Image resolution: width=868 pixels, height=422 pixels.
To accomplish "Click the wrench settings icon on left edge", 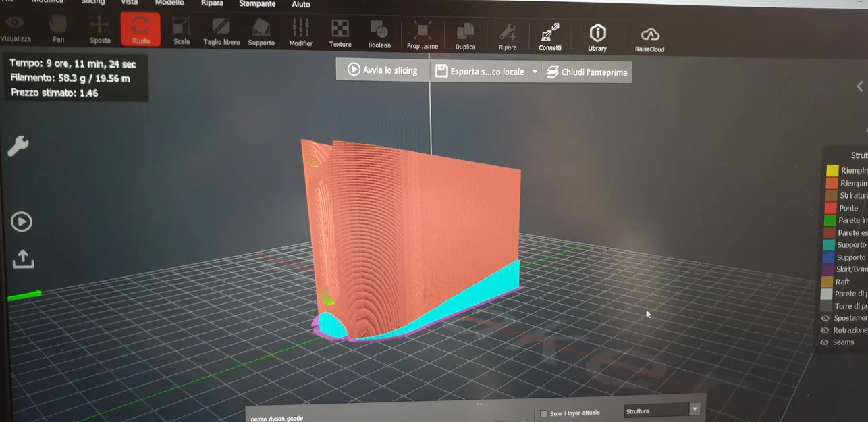I will tap(18, 145).
